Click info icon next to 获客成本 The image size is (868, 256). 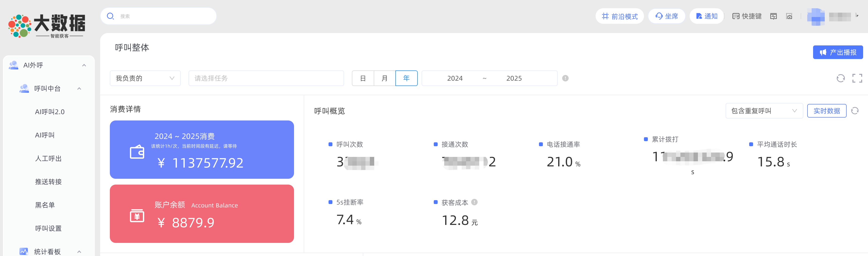coord(474,202)
